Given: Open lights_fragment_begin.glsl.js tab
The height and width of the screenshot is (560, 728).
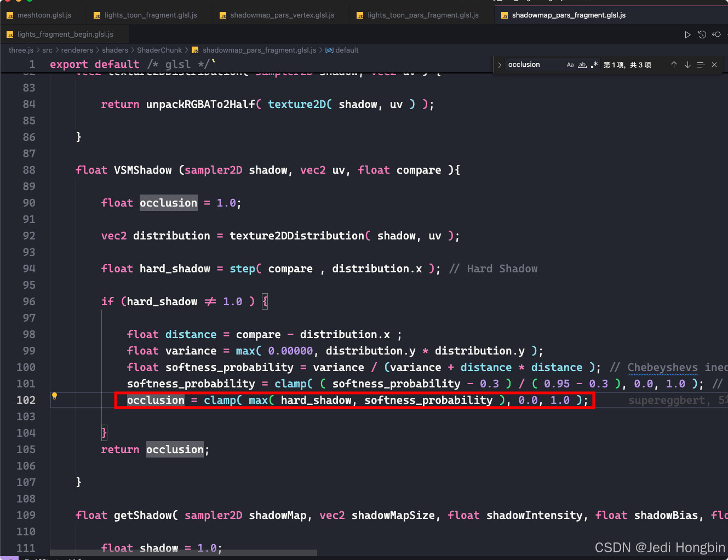Looking at the screenshot, I should tap(65, 35).
